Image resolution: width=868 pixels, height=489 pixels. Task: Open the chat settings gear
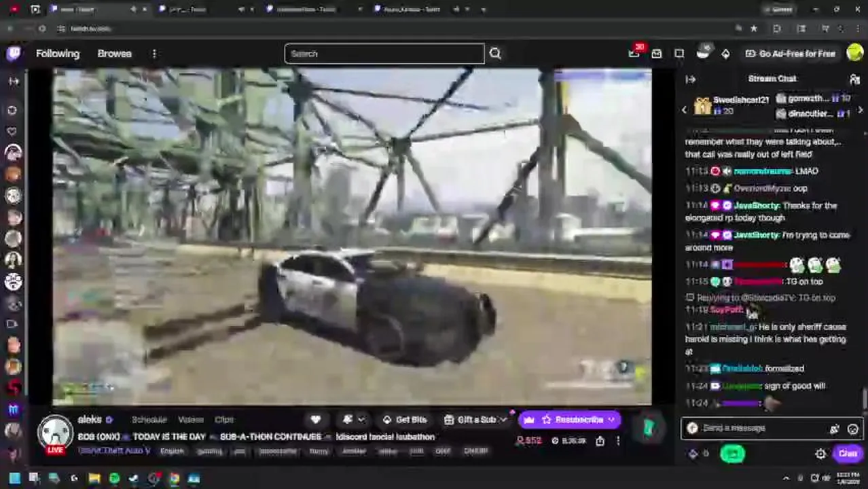pyautogui.click(x=820, y=454)
